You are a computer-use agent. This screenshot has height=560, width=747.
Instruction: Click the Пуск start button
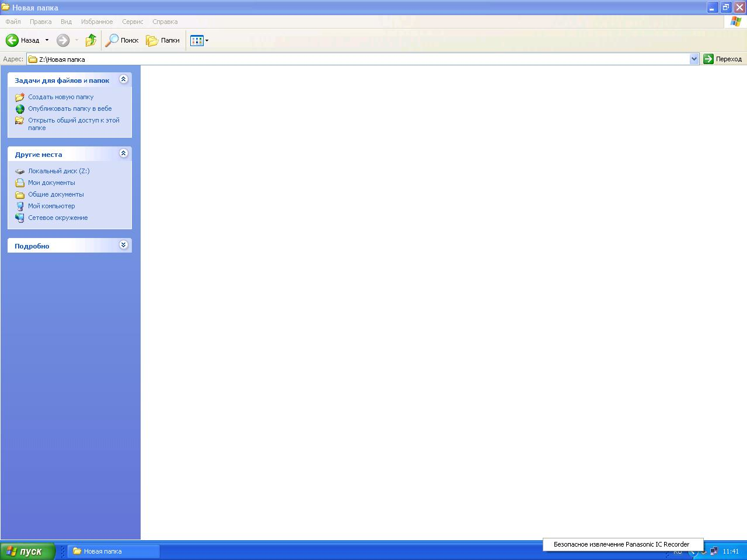tap(27, 551)
